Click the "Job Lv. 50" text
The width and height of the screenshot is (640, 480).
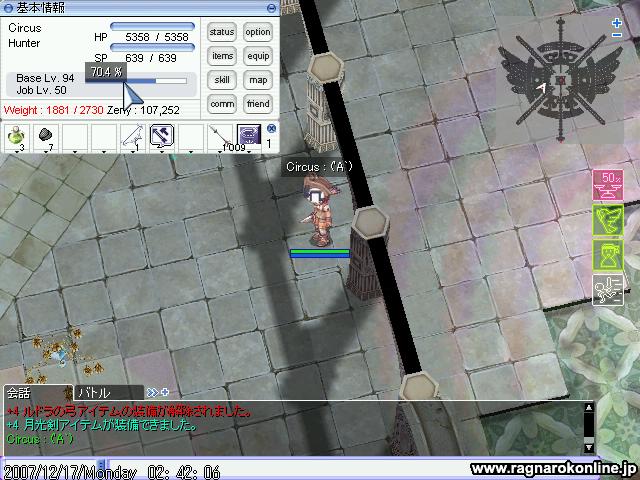41,90
